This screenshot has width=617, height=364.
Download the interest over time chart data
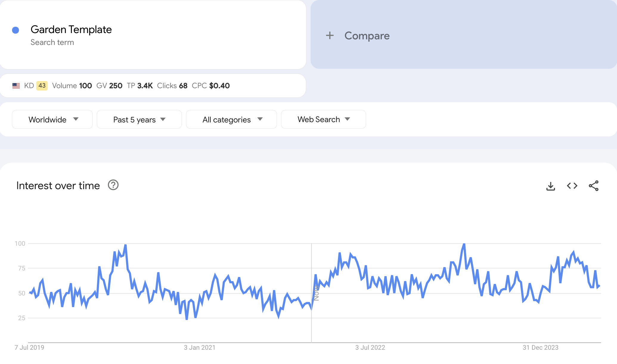[551, 186]
